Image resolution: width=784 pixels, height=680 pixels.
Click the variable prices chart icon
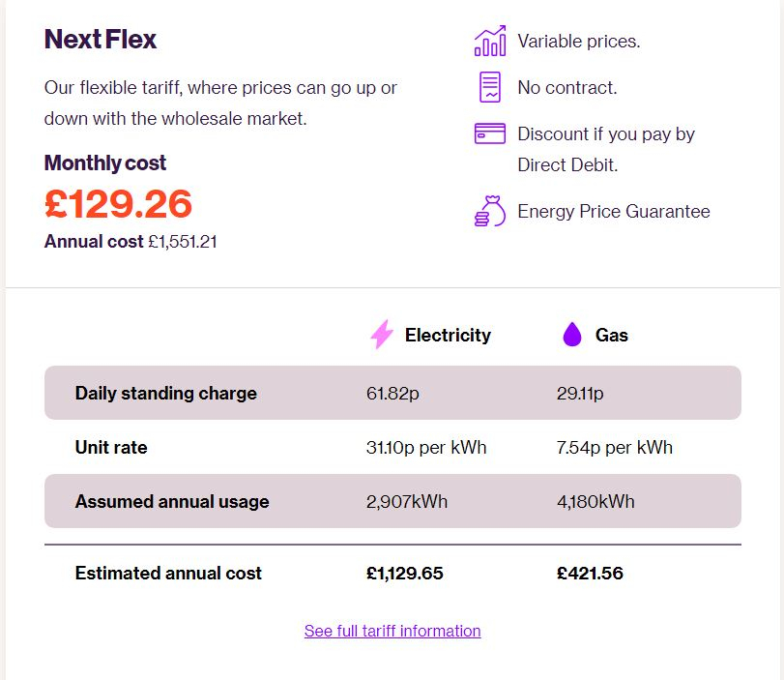point(490,41)
